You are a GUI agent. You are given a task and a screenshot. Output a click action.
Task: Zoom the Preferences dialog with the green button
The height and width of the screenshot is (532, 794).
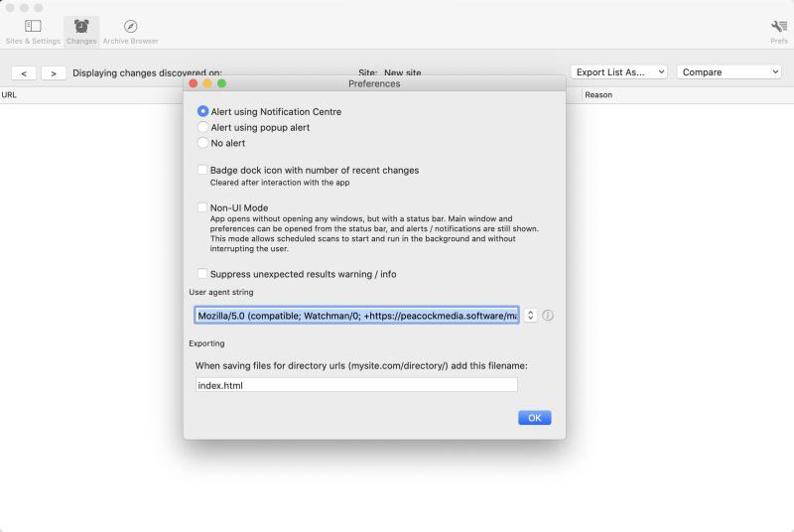221,83
